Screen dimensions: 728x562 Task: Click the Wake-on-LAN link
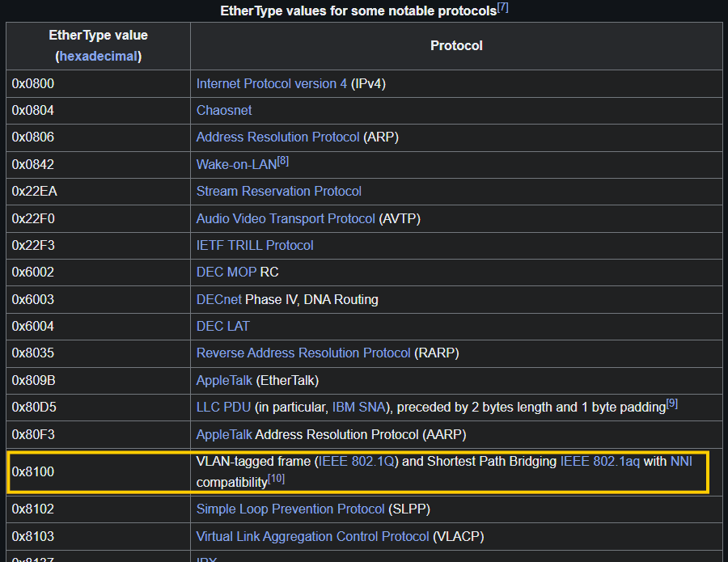(x=237, y=165)
